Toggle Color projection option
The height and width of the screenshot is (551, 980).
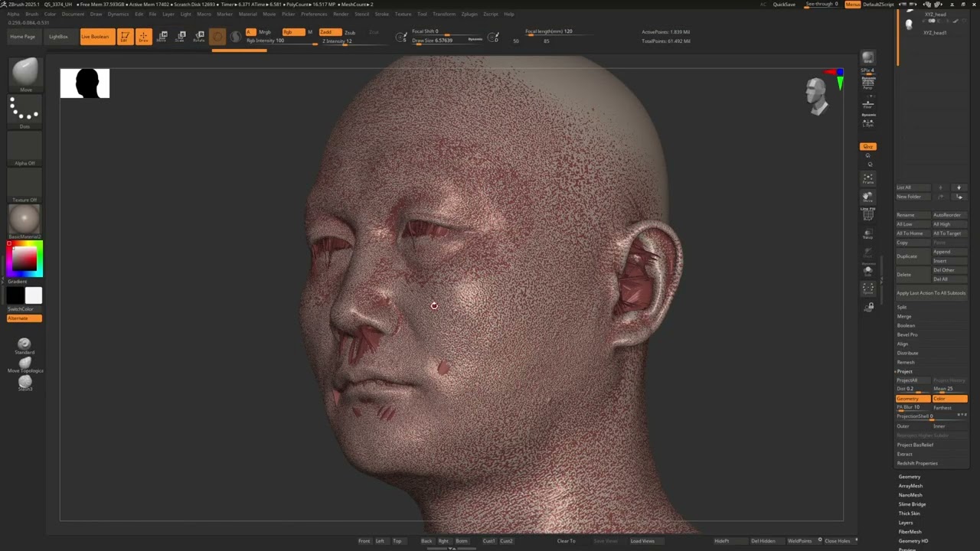[949, 399]
